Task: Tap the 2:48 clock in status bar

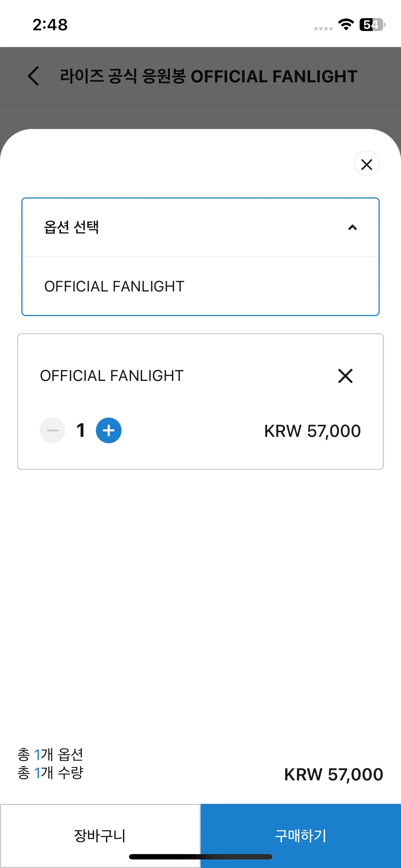Action: 50,25
